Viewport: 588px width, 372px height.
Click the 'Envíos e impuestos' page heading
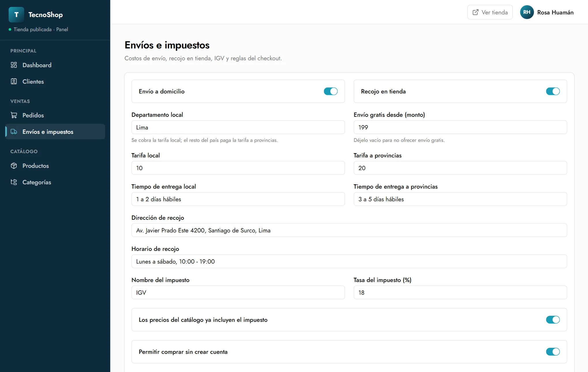click(167, 45)
